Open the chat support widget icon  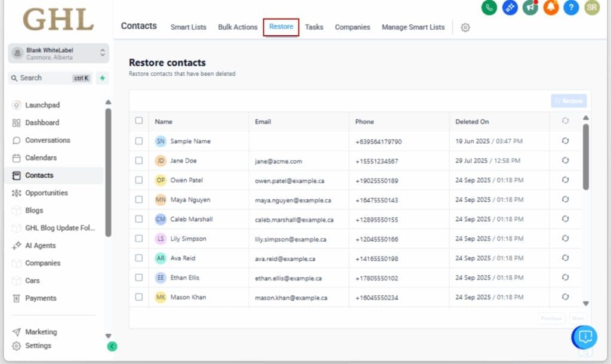(585, 337)
